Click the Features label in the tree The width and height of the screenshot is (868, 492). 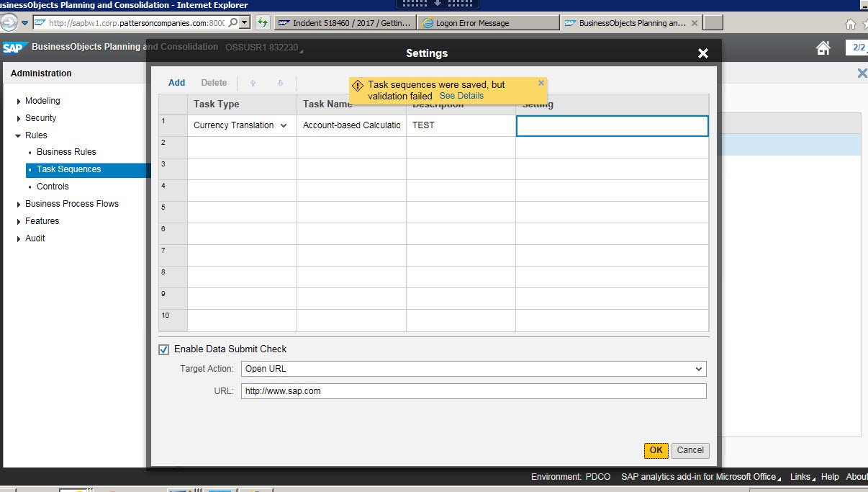click(42, 221)
